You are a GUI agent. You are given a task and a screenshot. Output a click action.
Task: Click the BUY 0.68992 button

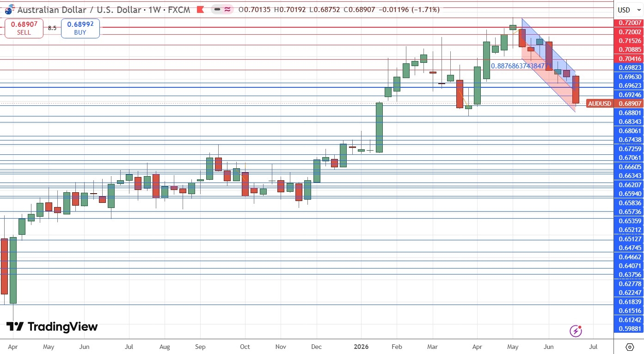[x=80, y=28]
